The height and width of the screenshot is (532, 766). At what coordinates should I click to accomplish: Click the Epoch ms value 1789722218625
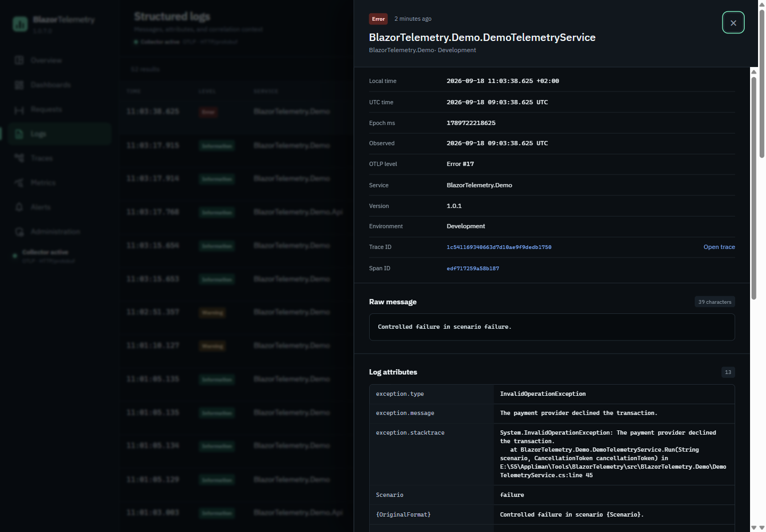[x=471, y=123]
